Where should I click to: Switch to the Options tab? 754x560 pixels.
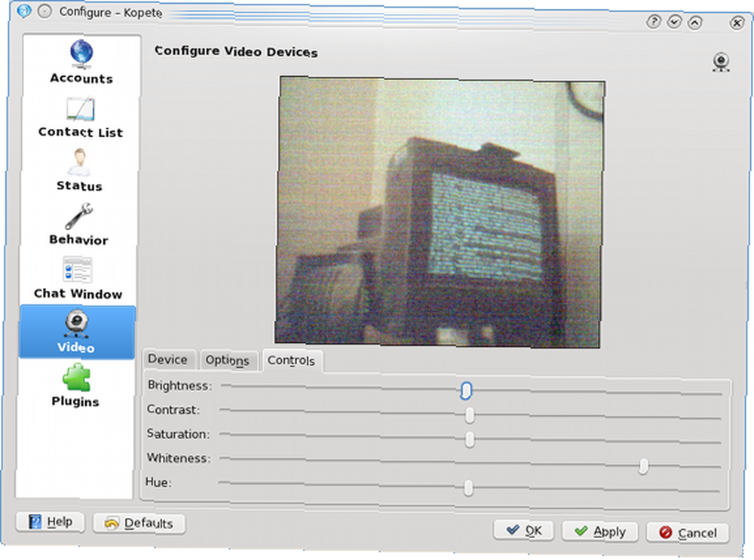(228, 360)
